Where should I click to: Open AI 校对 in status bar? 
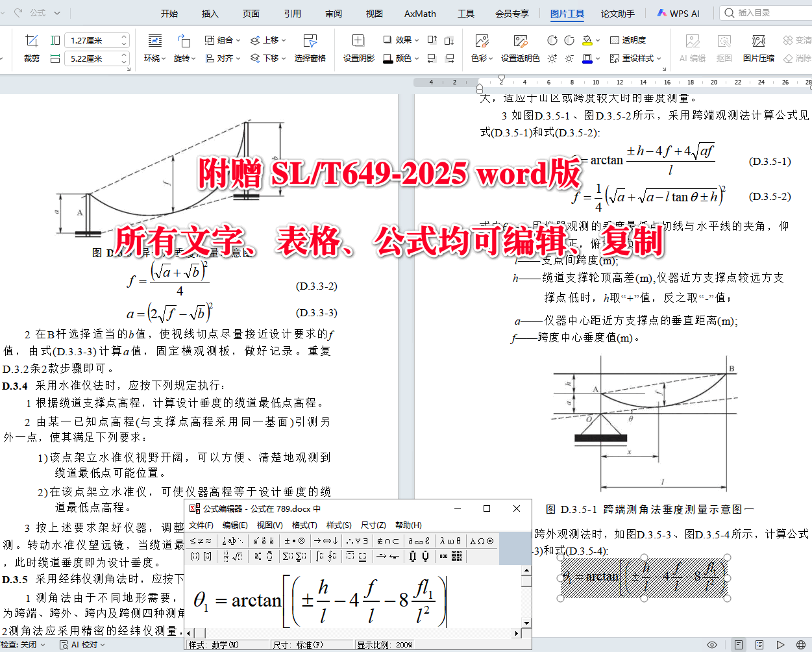coord(82,645)
